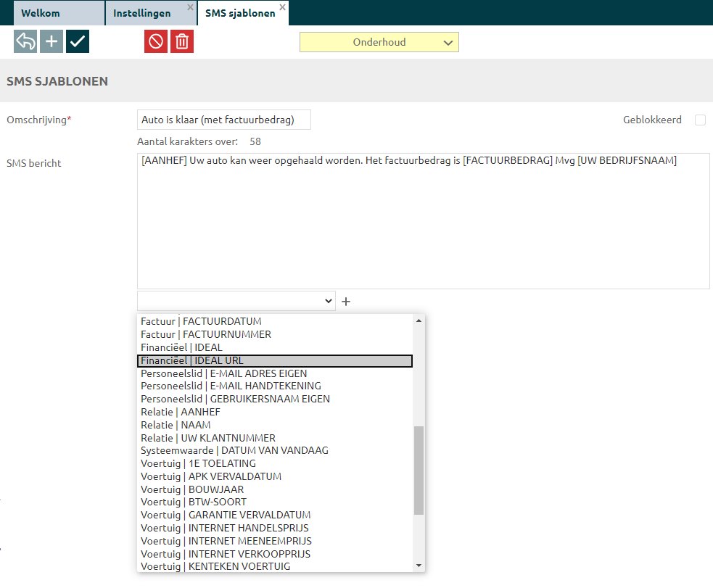The height and width of the screenshot is (588, 713).
Task: Switch to the Instellingen tab
Action: pos(142,13)
